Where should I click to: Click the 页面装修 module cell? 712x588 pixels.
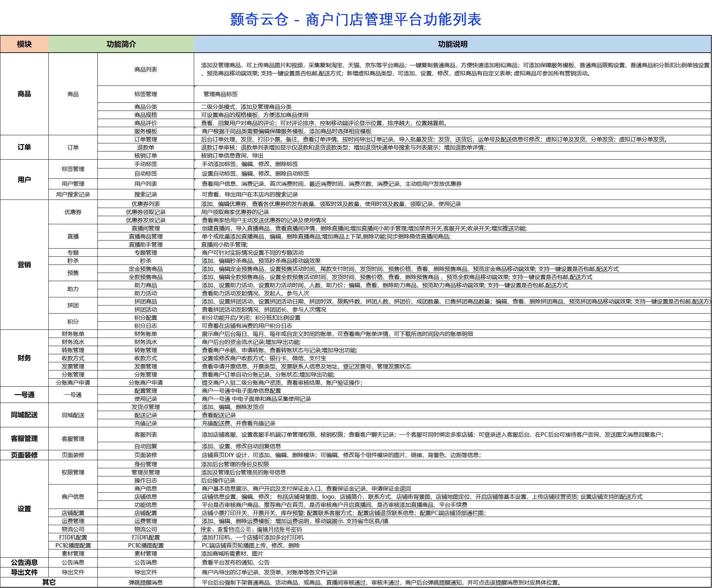coord(24,455)
